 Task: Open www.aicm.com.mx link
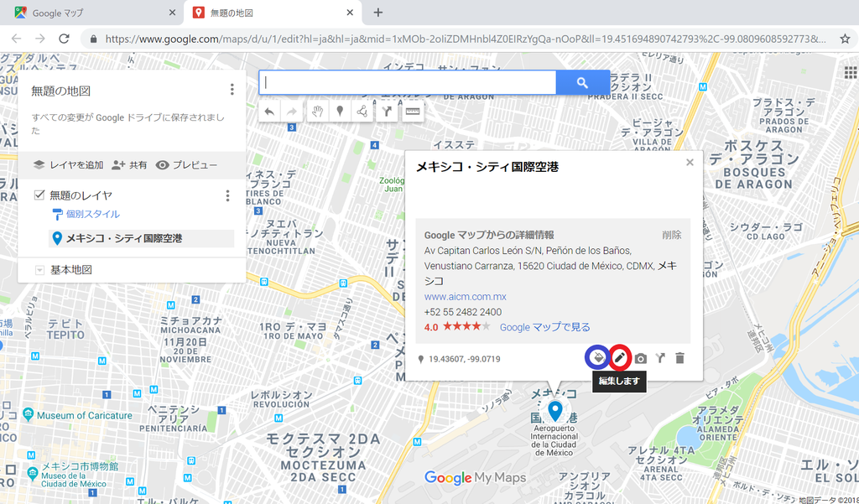(465, 296)
